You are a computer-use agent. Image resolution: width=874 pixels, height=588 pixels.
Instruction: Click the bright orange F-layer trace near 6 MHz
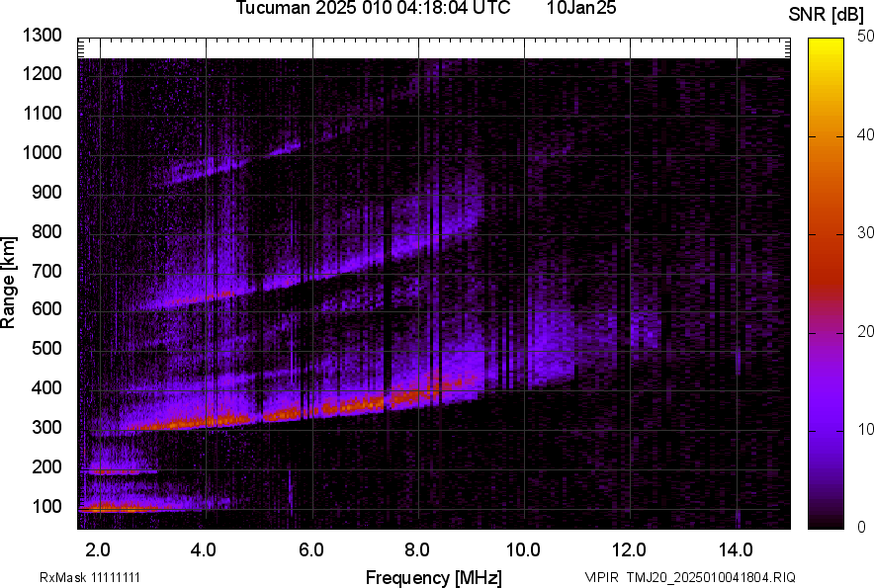[312, 411]
